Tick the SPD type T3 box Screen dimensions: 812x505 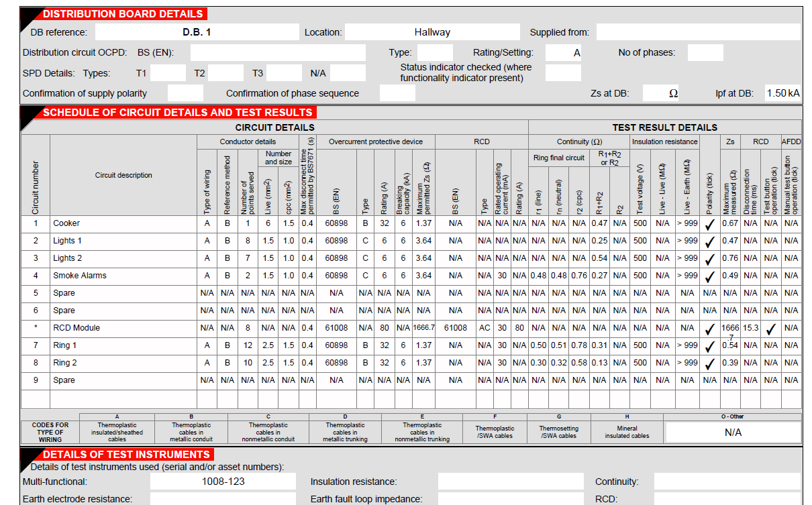[x=284, y=73]
